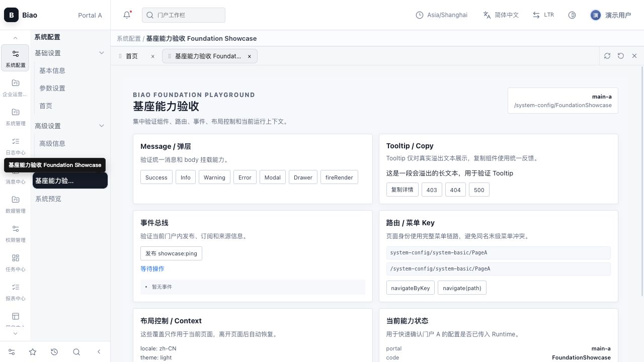Image resolution: width=644 pixels, height=362 pixels.
Task: Click the Biao logo badge
Action: coord(11,15)
